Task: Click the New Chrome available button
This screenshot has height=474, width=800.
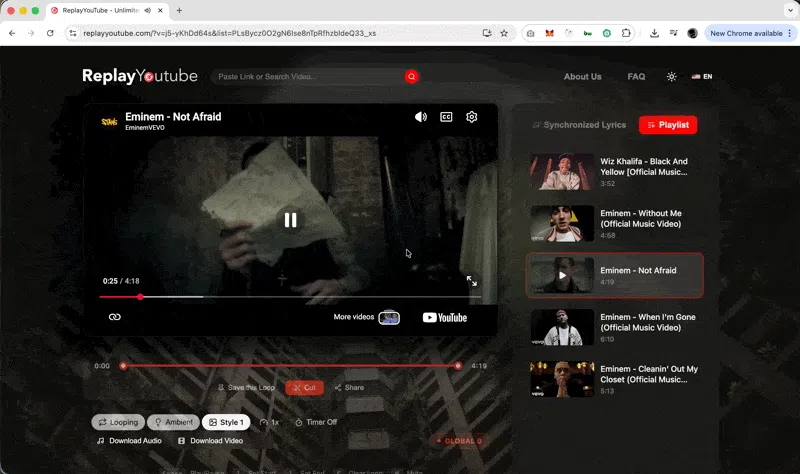Action: (751, 33)
